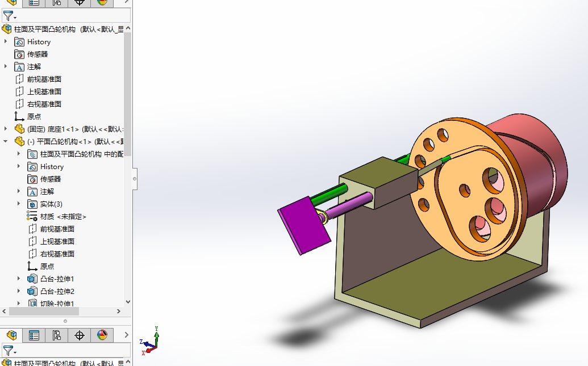Open PropertyManager tab in lower panel
Viewport: 588px width, 366px height.
34,335
